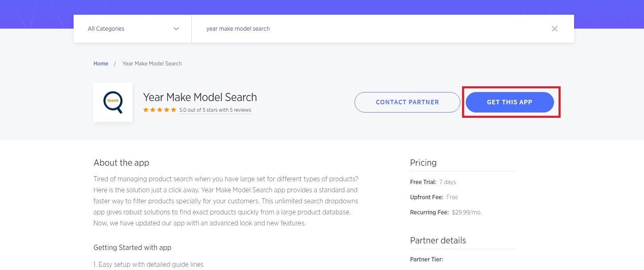The image size is (644, 270).
Task: Click the Pricing section heading
Action: coord(423,163)
